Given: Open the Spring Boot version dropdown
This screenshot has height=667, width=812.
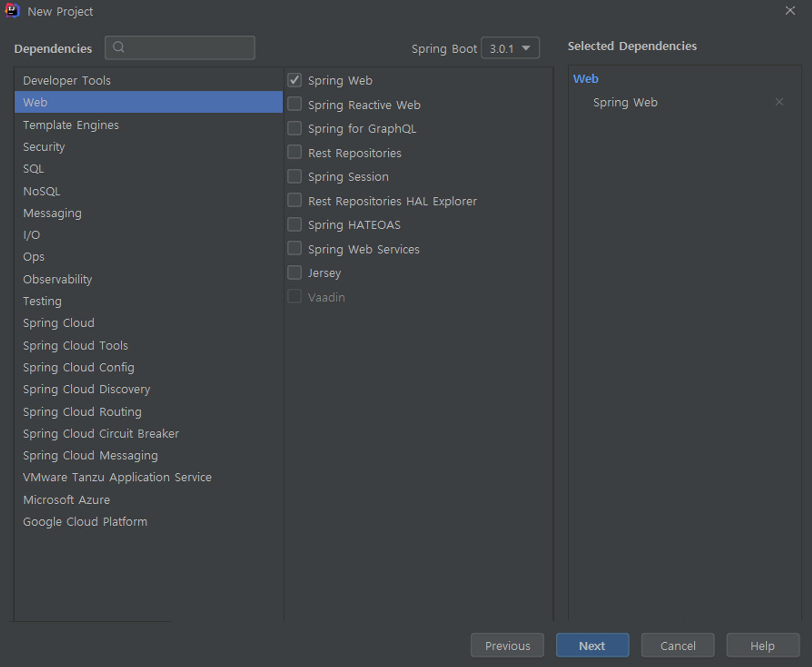Looking at the screenshot, I should [x=510, y=48].
